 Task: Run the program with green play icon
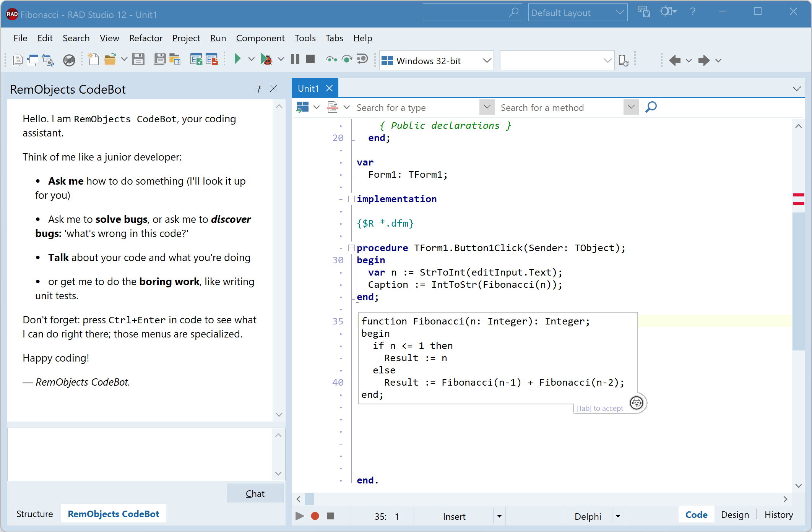click(237, 59)
